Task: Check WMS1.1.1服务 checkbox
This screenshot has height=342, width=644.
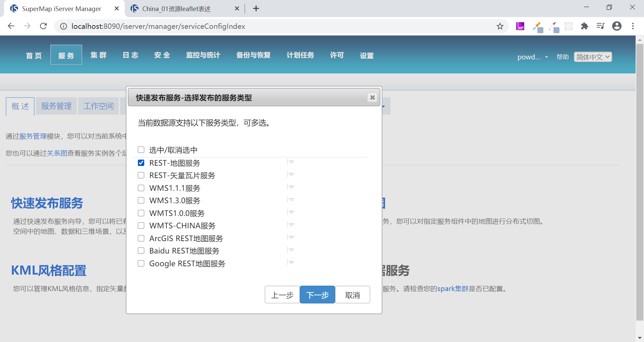Action: tap(141, 188)
